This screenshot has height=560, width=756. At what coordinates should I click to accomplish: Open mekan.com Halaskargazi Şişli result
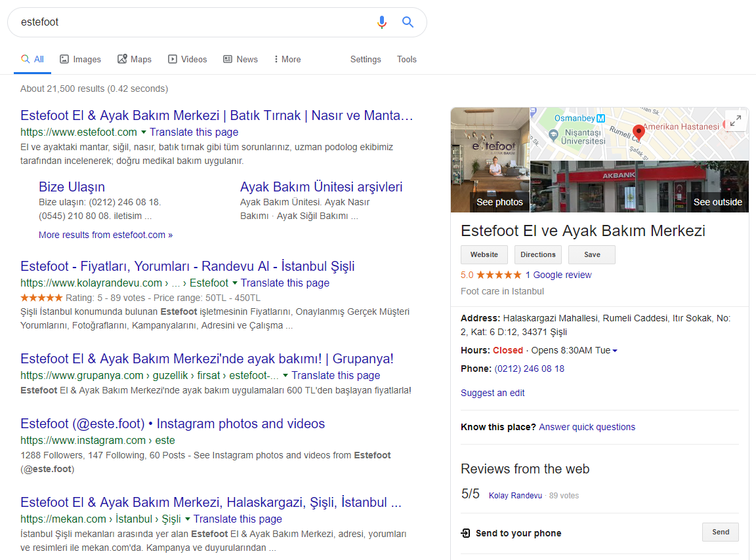[211, 502]
